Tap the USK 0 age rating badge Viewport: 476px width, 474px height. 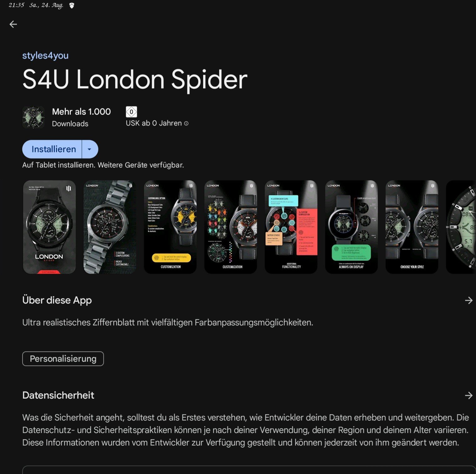click(131, 112)
